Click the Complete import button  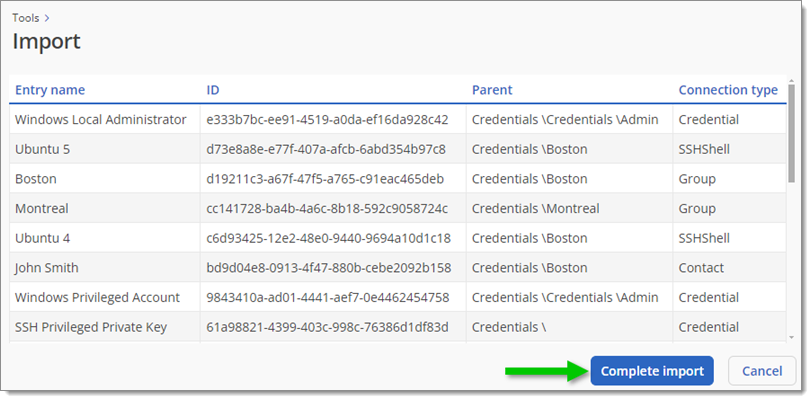[x=652, y=371]
